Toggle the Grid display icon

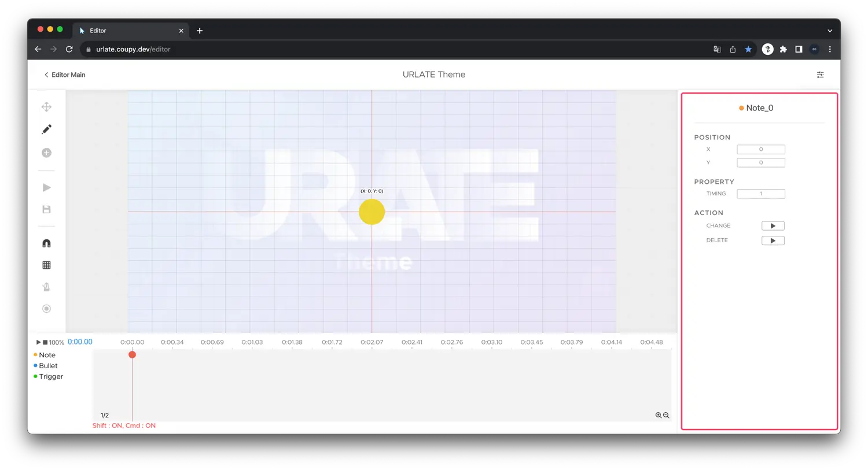(x=46, y=264)
